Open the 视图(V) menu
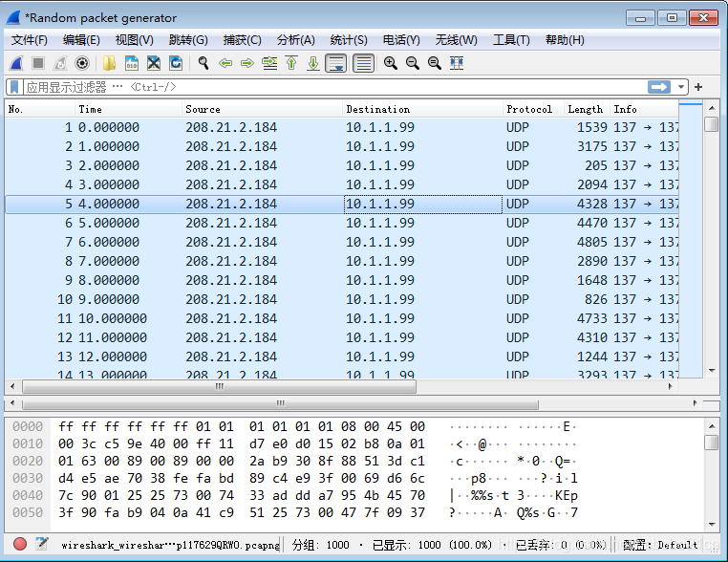The width and height of the screenshot is (728, 562). 134,40
